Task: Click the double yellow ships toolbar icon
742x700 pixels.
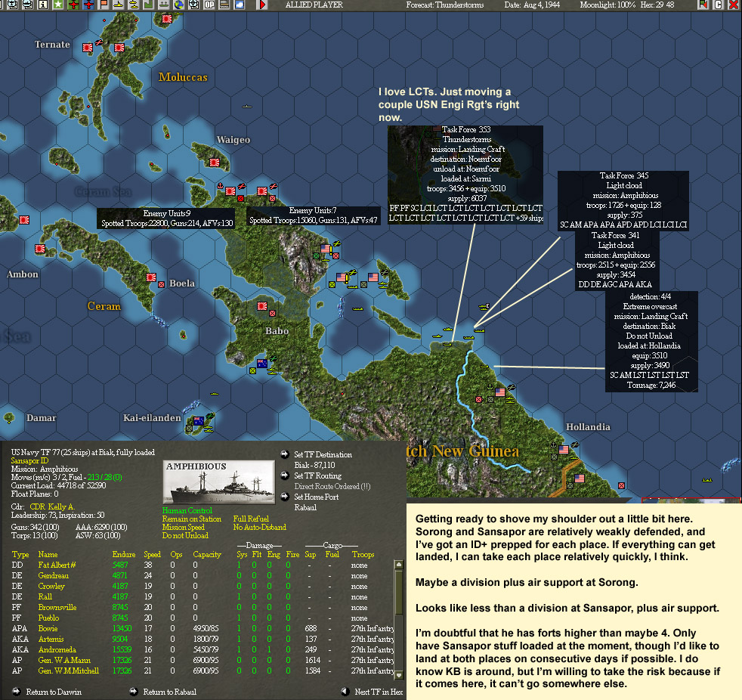Action: click(x=134, y=5)
